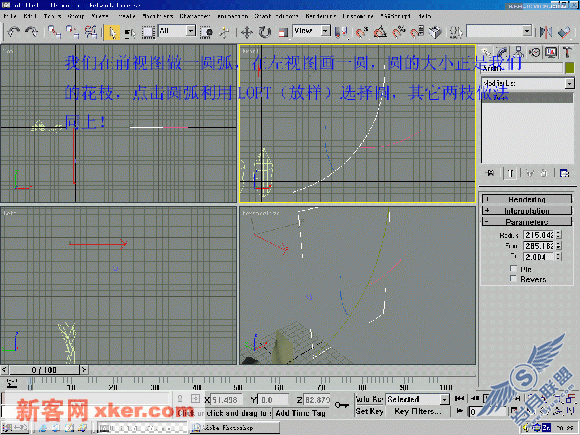Enable the Pie Slice checkbox
Image resolution: width=580 pixels, height=435 pixels.
point(513,269)
